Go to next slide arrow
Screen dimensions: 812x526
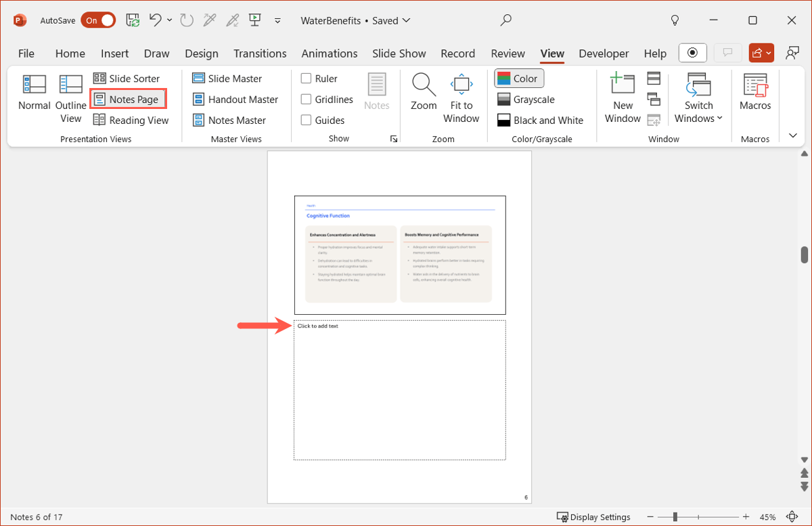tap(805, 486)
